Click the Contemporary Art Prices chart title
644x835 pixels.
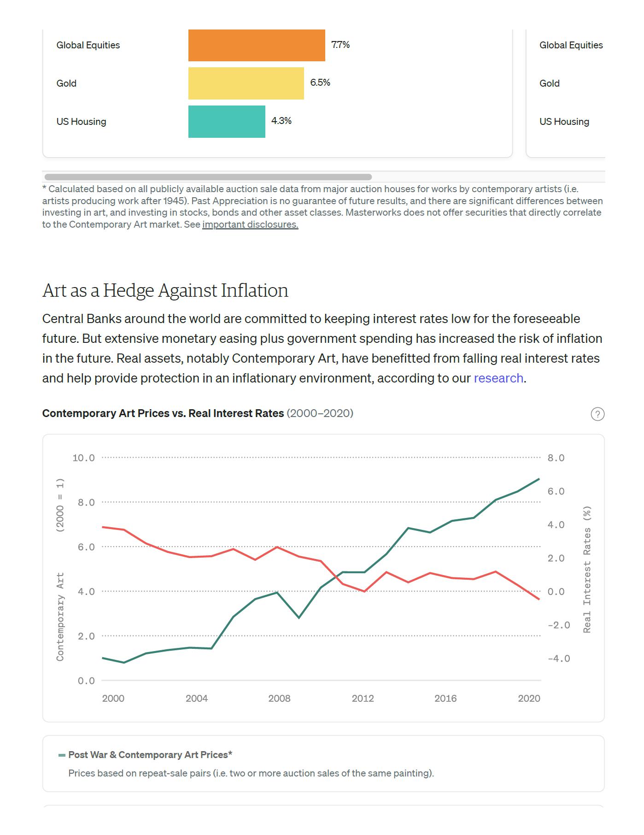(163, 413)
